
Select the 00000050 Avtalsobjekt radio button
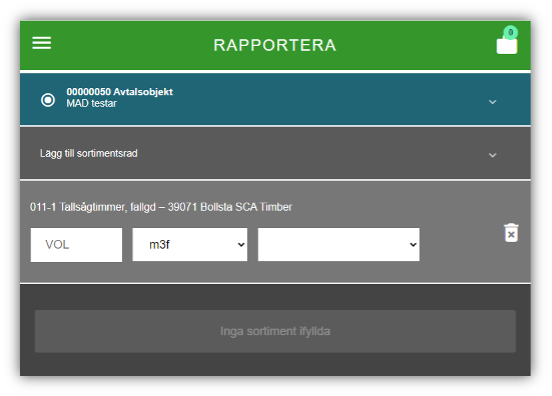tap(48, 100)
